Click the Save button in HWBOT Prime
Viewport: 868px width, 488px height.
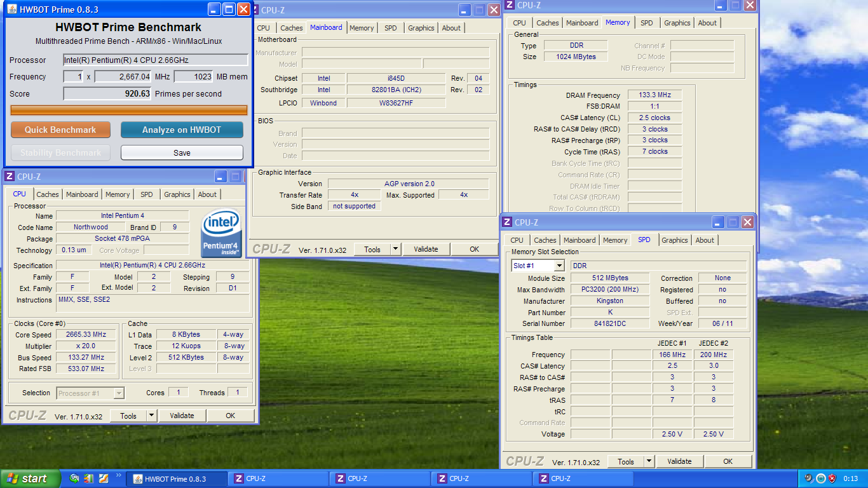[x=182, y=152]
